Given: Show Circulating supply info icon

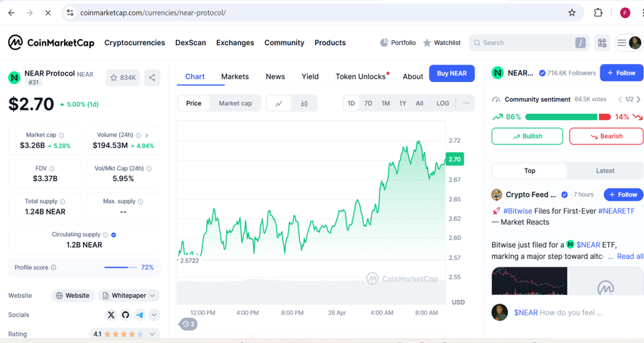Looking at the screenshot, I should [105, 235].
